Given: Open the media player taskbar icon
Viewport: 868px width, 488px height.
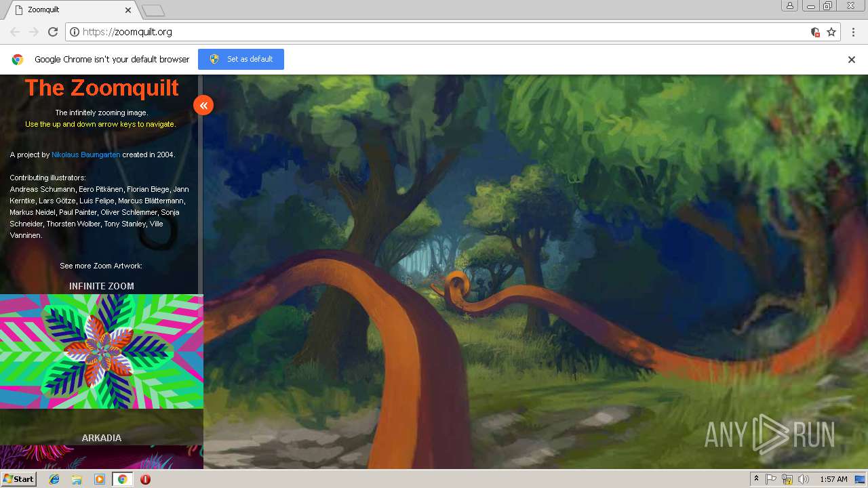Looking at the screenshot, I should coord(100,479).
